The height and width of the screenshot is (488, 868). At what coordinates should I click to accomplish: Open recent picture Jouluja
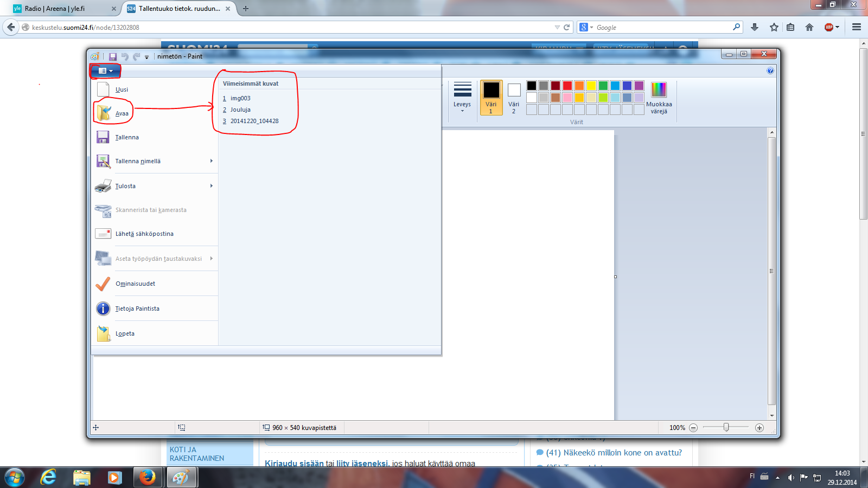pos(240,110)
